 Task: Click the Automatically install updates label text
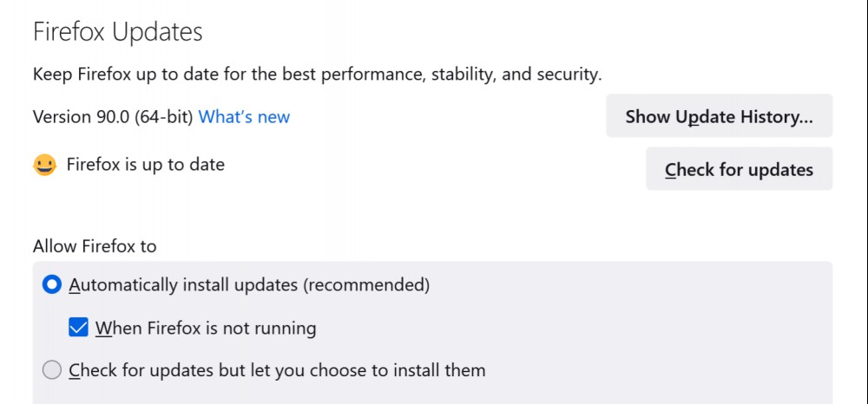[249, 285]
